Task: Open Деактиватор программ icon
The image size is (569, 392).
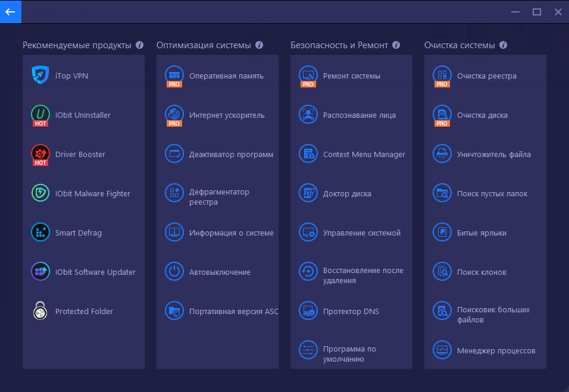Action: pos(174,153)
